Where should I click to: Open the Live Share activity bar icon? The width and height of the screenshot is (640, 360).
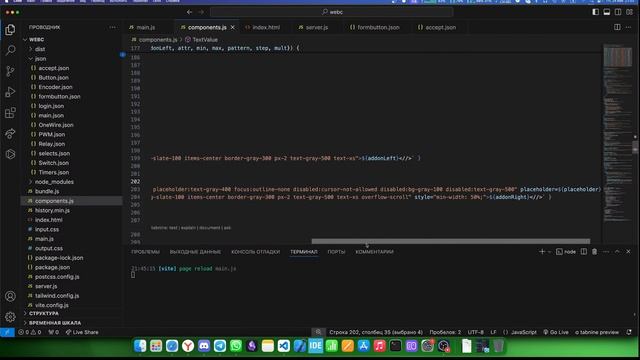pyautogui.click(x=10, y=133)
